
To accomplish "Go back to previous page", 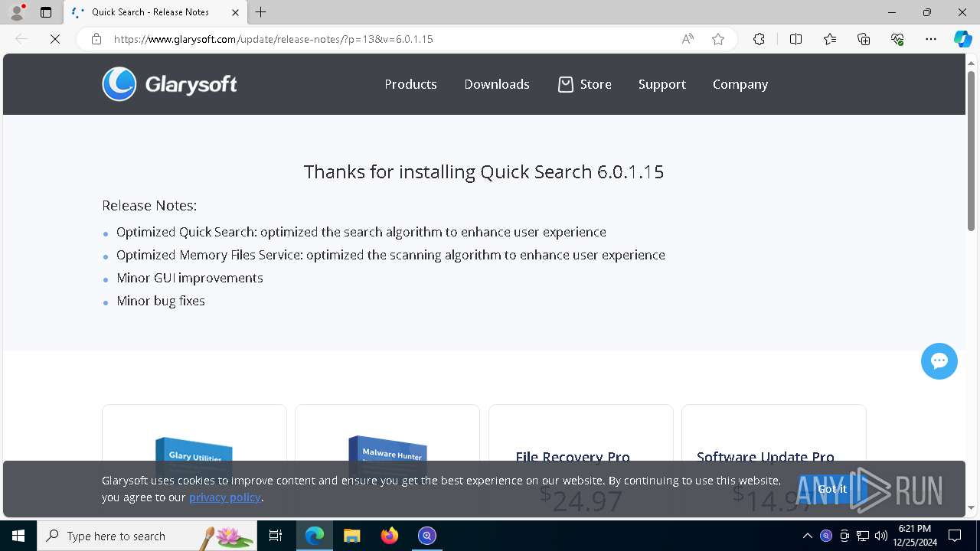I will tap(21, 39).
